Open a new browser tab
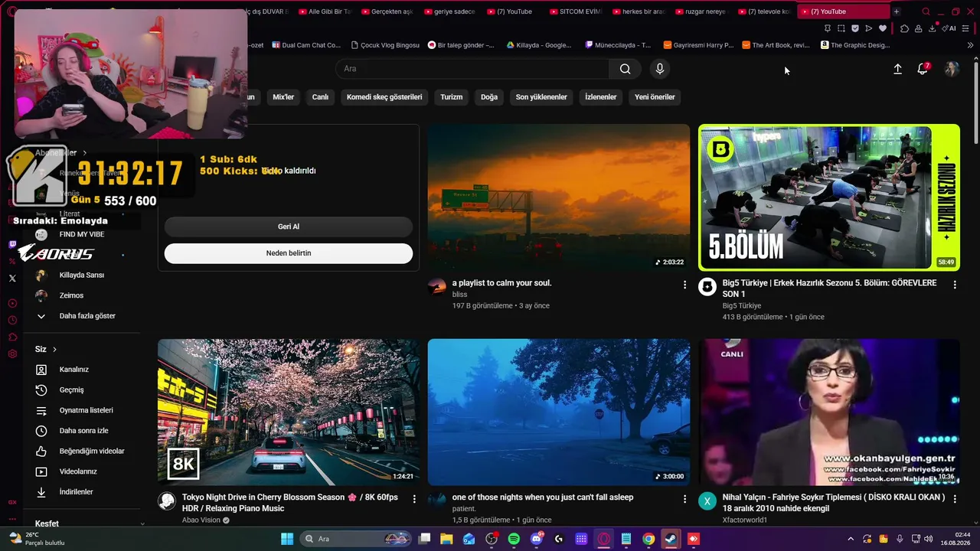Viewport: 980px width, 551px height. [x=897, y=11]
